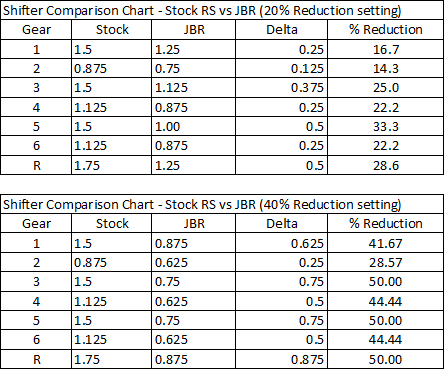Select the 0.375 delta cell in the top table
The image size is (444, 369).
pyautogui.click(x=281, y=88)
